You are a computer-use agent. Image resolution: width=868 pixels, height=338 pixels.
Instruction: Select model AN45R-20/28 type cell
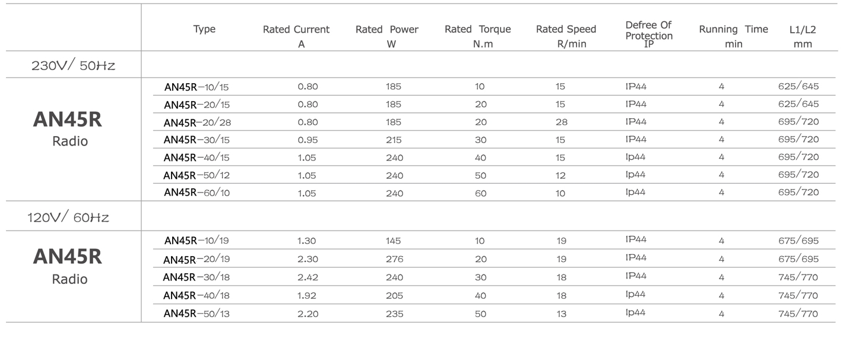coord(197,122)
